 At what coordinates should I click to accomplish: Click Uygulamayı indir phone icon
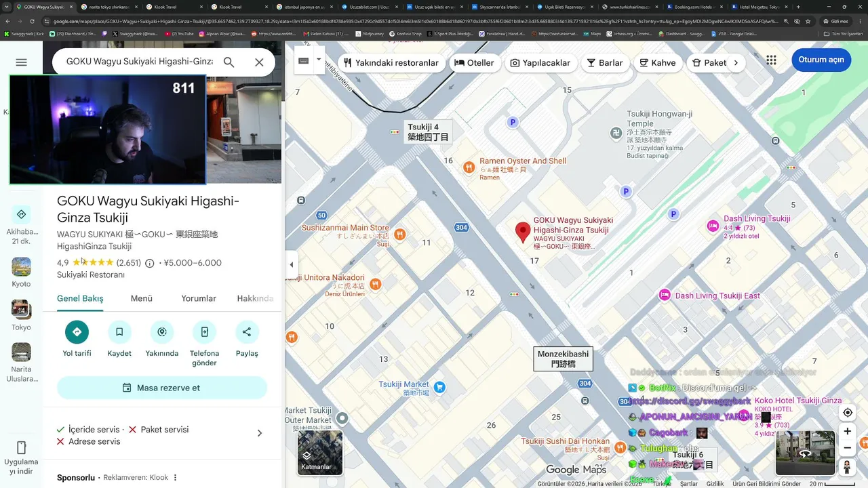[x=21, y=447]
